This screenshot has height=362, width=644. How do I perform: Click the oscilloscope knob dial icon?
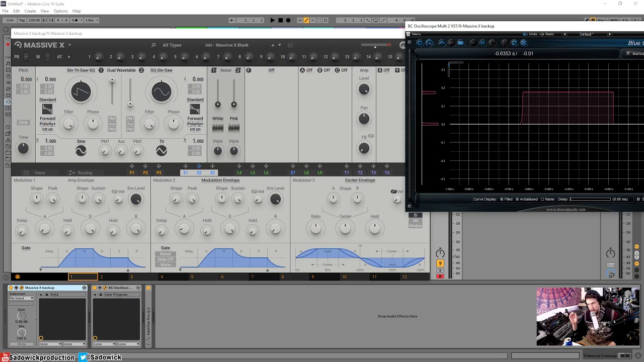point(429,43)
